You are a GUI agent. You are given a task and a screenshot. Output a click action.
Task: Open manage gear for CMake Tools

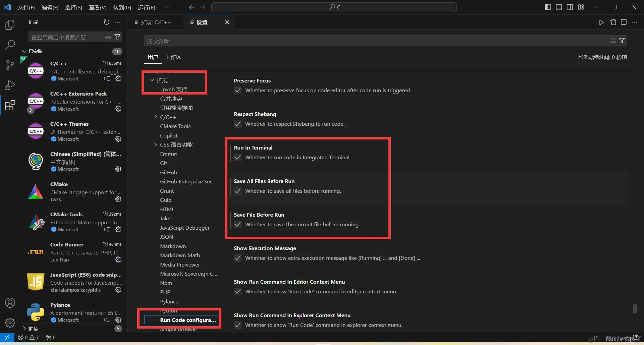coord(118,229)
